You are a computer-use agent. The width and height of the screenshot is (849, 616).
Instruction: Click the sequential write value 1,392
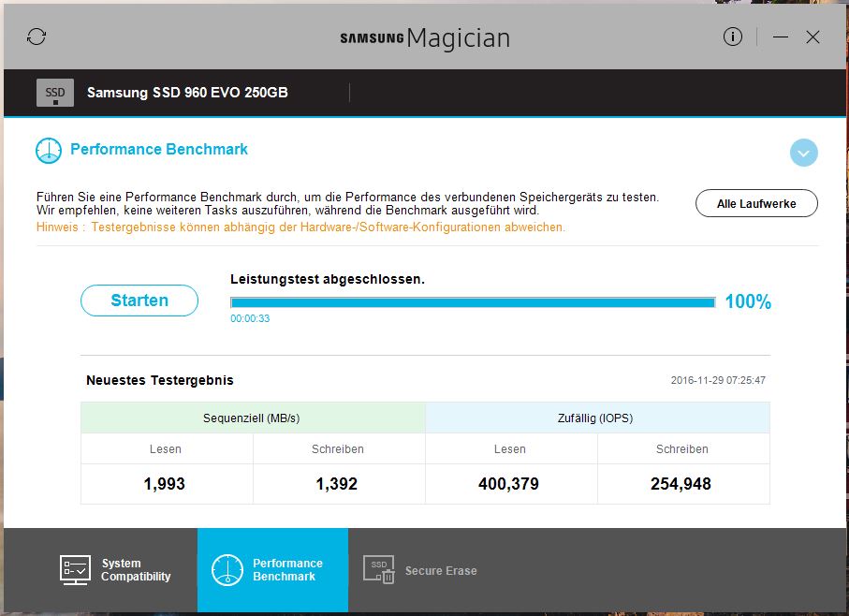coord(337,484)
